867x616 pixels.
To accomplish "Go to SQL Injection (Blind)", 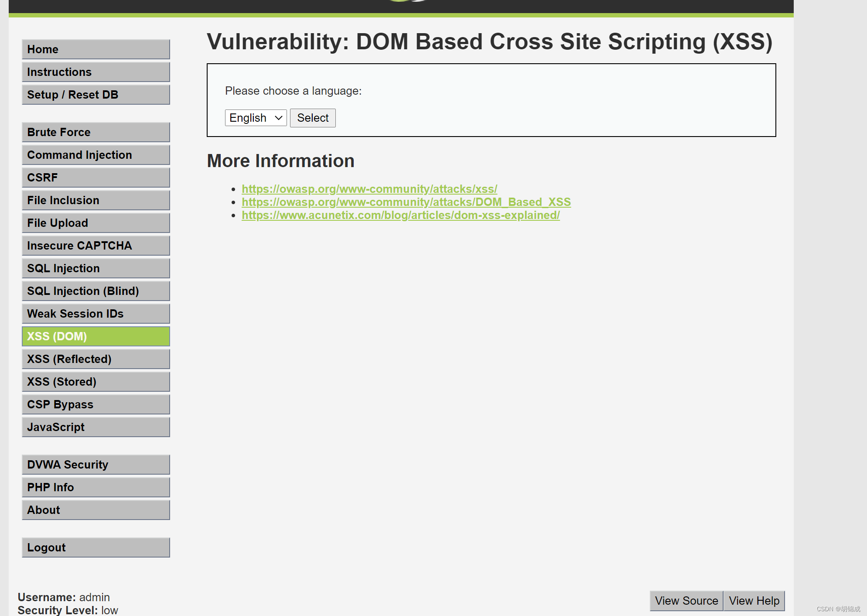I will tap(96, 291).
